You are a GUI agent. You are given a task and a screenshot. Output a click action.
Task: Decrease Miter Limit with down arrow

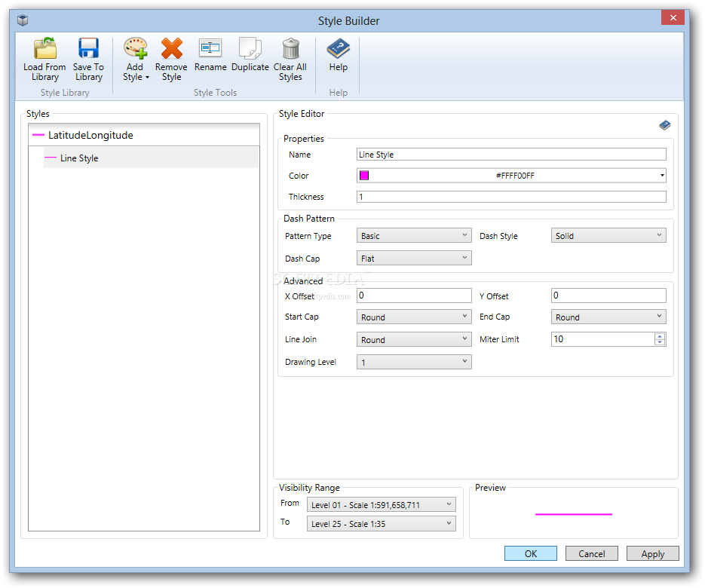click(x=659, y=342)
